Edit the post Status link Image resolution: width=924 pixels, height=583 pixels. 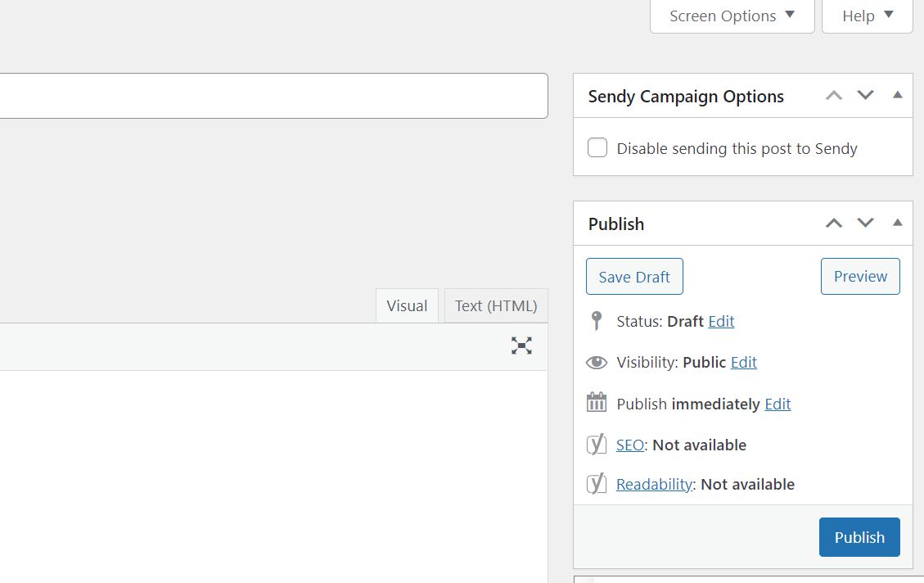(x=721, y=321)
